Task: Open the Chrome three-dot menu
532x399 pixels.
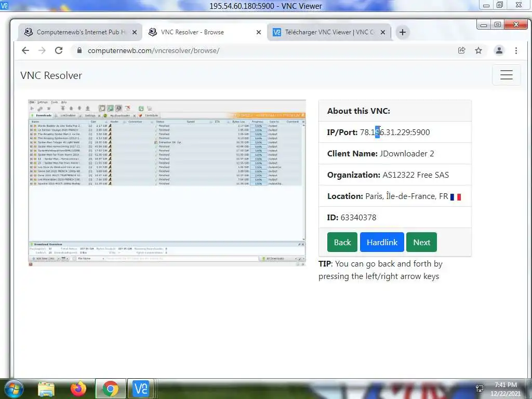Action: pyautogui.click(x=516, y=50)
